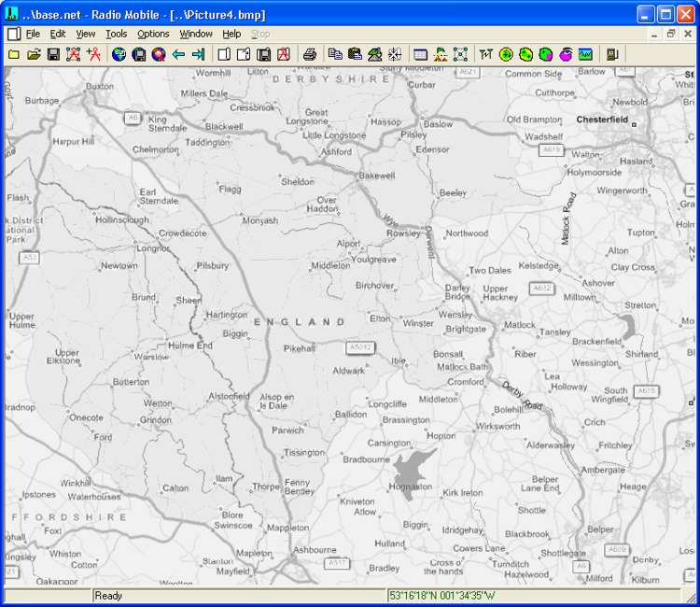Screen dimensions: 700x607
Task: Click the document icon left of File
Action: [14, 34]
